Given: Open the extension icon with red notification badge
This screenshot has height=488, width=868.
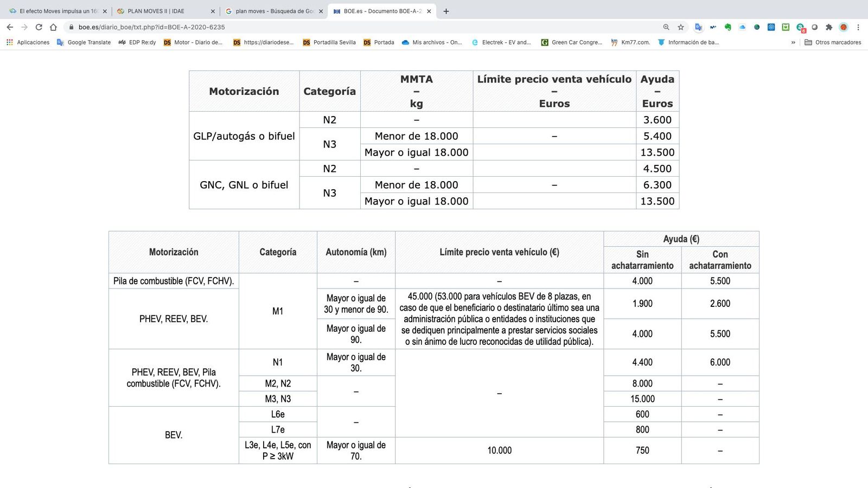Looking at the screenshot, I should click(x=799, y=27).
